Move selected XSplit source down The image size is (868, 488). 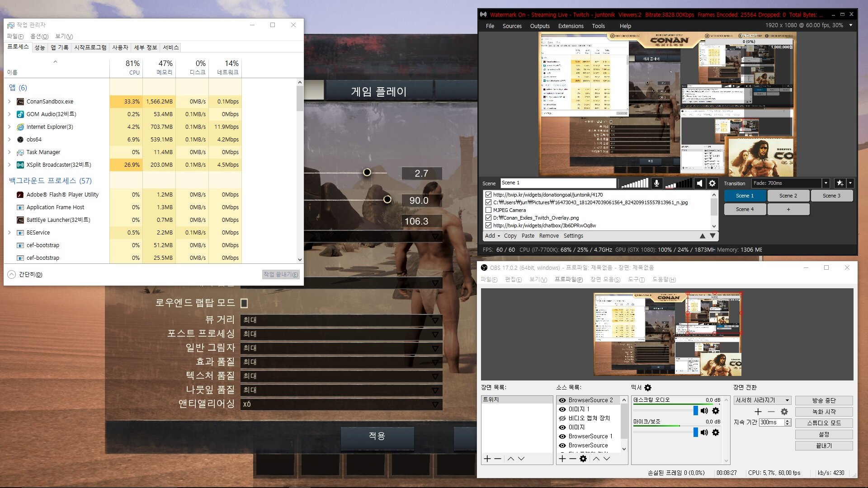pyautogui.click(x=712, y=236)
